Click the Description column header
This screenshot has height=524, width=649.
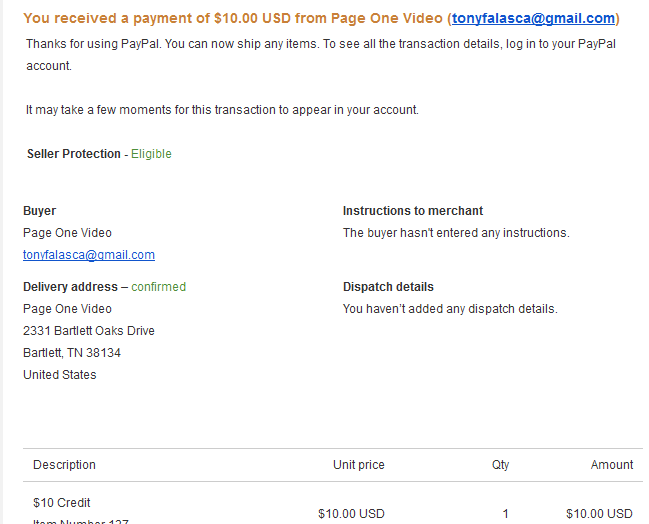(64, 465)
